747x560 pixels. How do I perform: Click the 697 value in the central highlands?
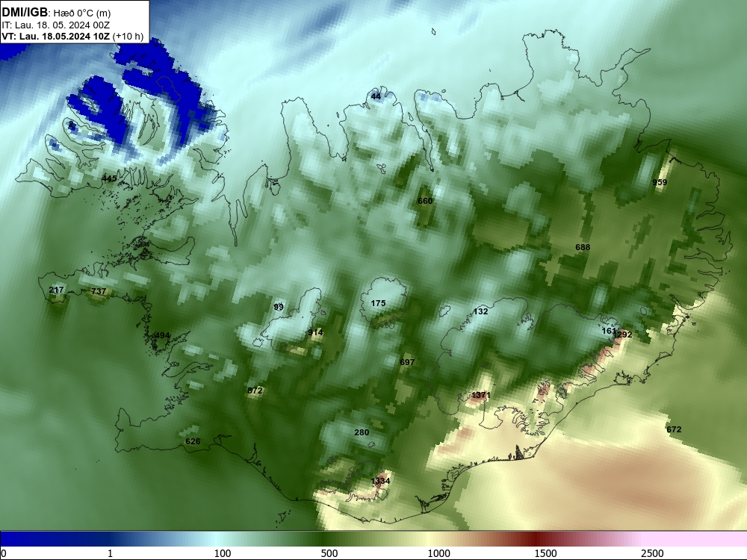pos(407,362)
